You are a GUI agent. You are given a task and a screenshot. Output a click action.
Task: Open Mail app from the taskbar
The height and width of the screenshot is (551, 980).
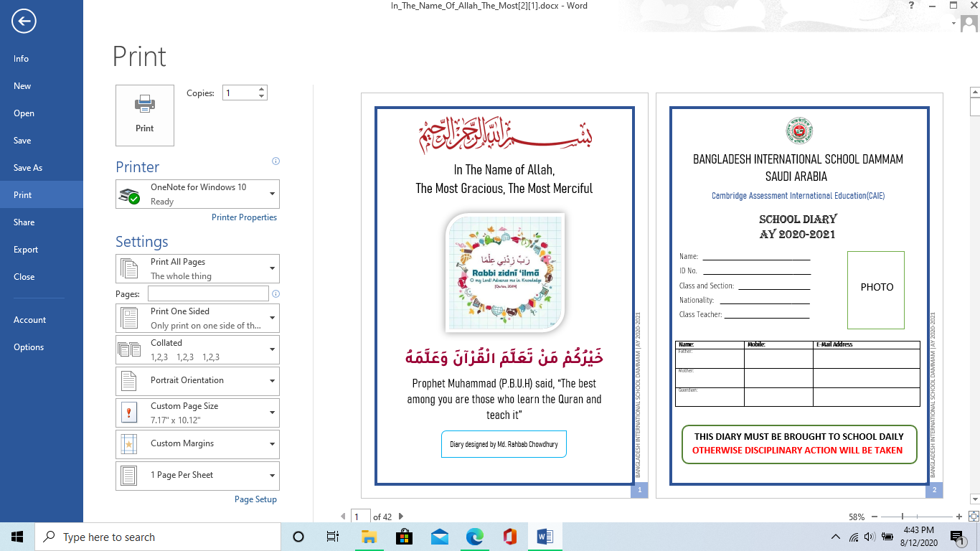tap(440, 537)
